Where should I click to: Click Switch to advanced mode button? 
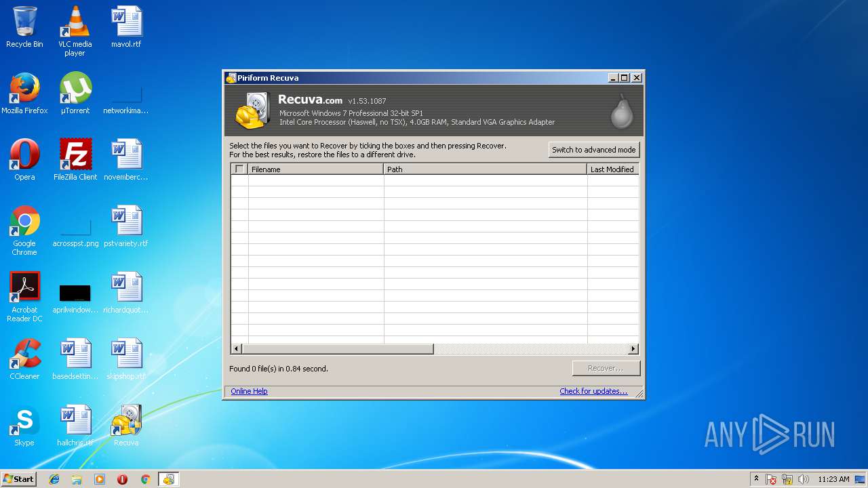pos(594,150)
